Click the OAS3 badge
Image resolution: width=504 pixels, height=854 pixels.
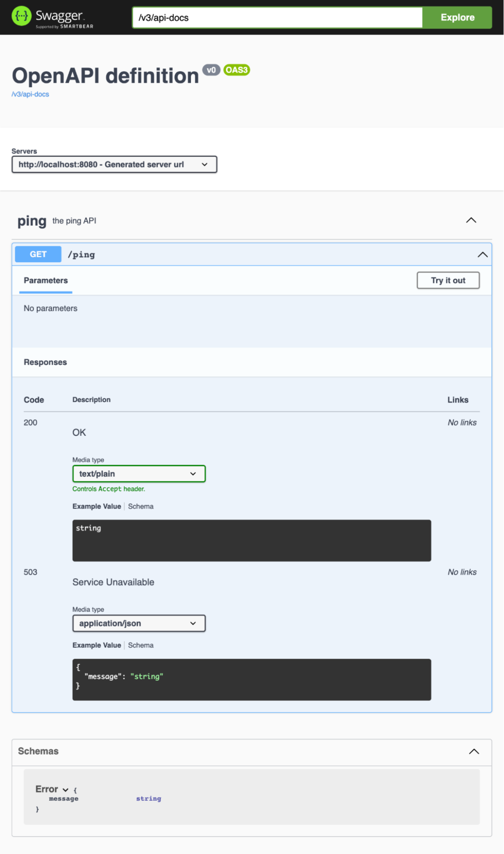pos(237,70)
